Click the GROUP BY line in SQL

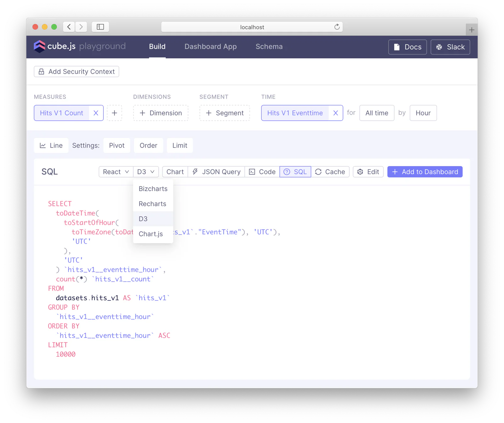(x=64, y=307)
